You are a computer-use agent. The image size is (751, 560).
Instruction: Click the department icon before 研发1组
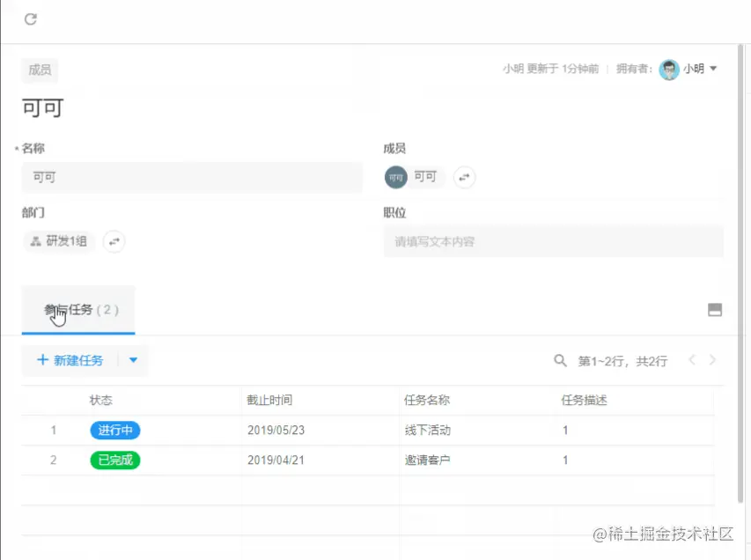click(37, 240)
